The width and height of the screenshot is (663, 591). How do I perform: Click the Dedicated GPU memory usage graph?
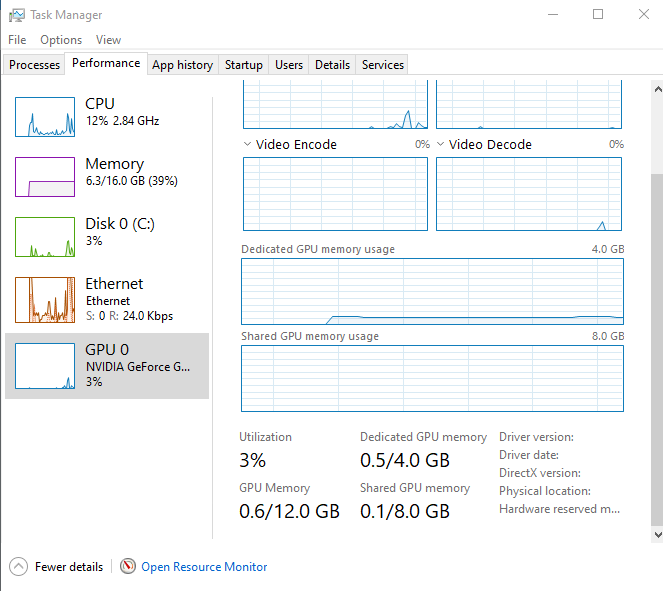[432, 291]
